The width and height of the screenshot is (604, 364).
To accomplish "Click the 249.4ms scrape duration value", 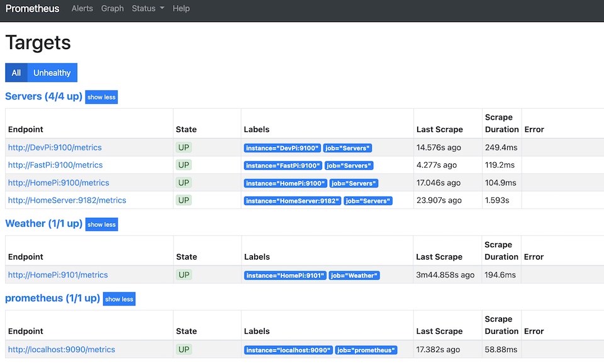I will coord(501,147).
